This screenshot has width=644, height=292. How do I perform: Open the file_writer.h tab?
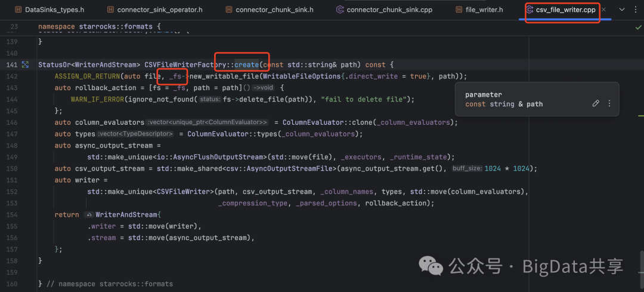[x=479, y=10]
